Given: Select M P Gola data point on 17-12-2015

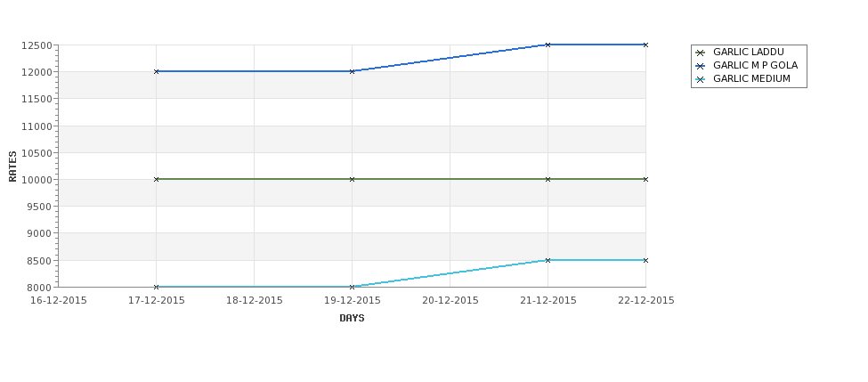Looking at the screenshot, I should [156, 71].
